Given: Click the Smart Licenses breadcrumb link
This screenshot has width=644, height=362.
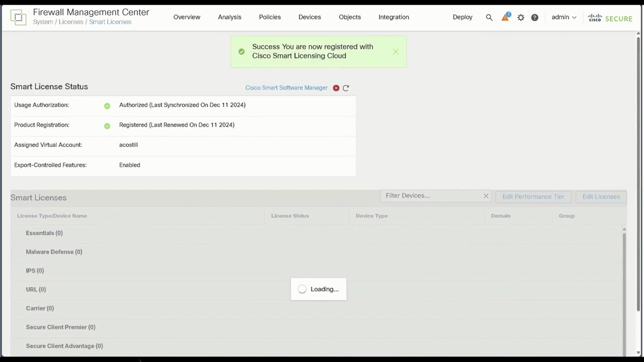Looking at the screenshot, I should [x=110, y=22].
